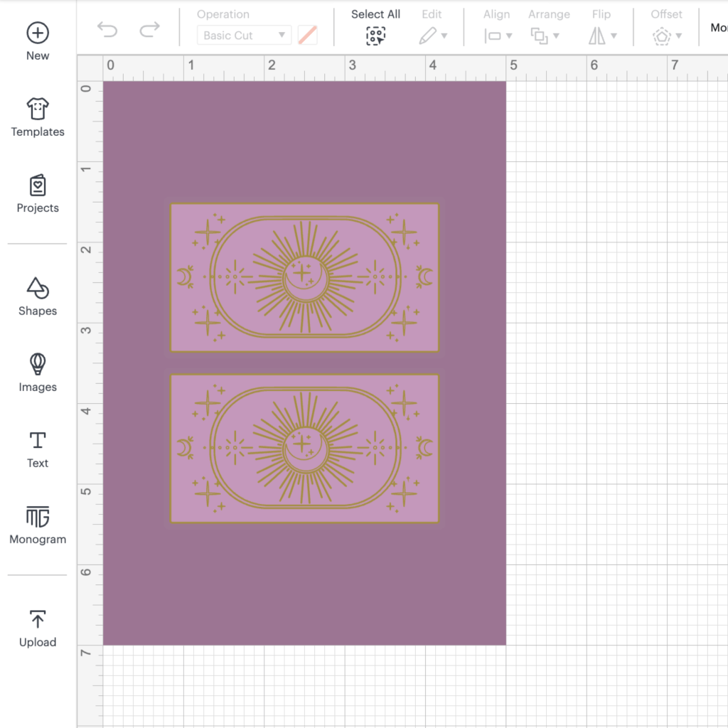
Task: Open the Basic Cut operation dropdown
Action: point(244,36)
